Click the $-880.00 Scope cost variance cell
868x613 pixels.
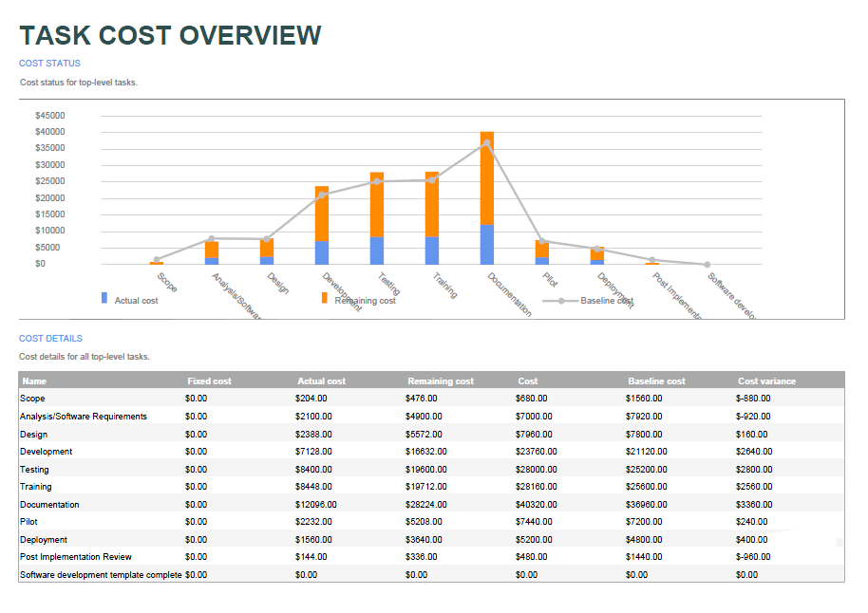coord(753,399)
